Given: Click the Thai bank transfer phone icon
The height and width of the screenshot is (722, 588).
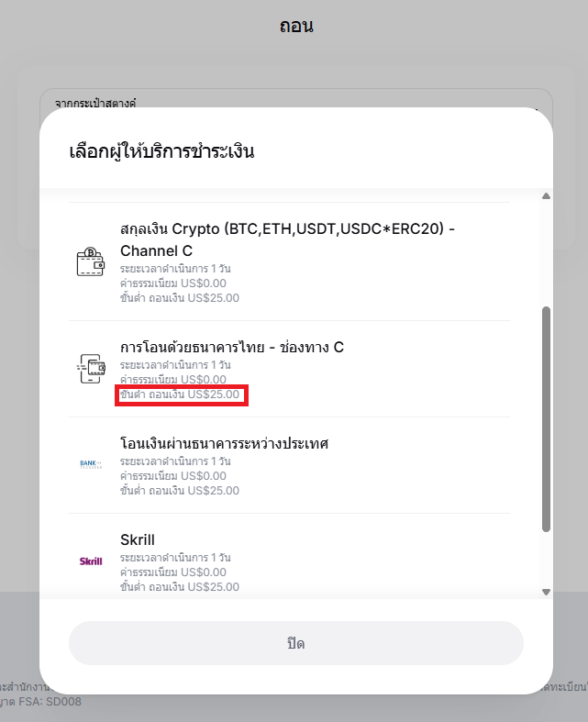Looking at the screenshot, I should coord(90,369).
